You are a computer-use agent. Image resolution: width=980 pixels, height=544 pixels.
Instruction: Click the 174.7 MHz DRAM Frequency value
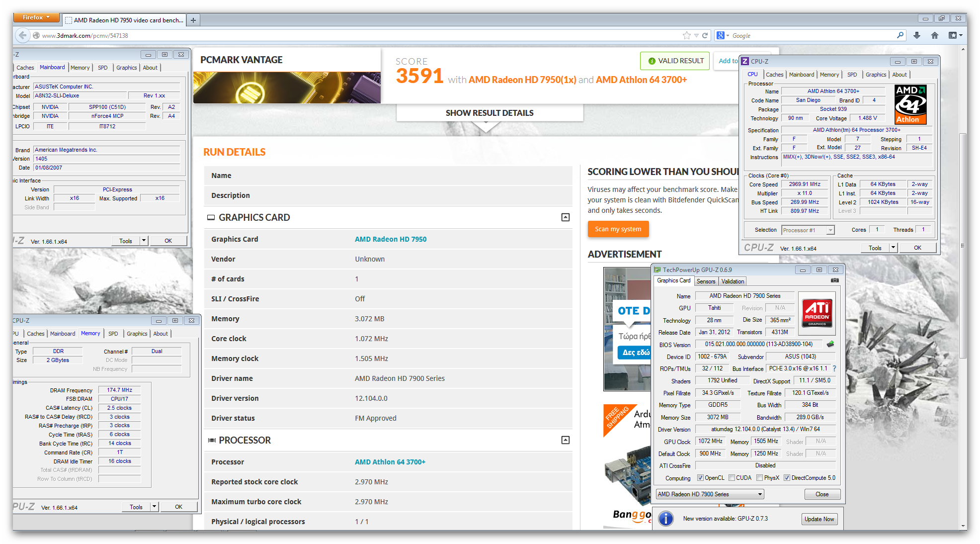119,390
